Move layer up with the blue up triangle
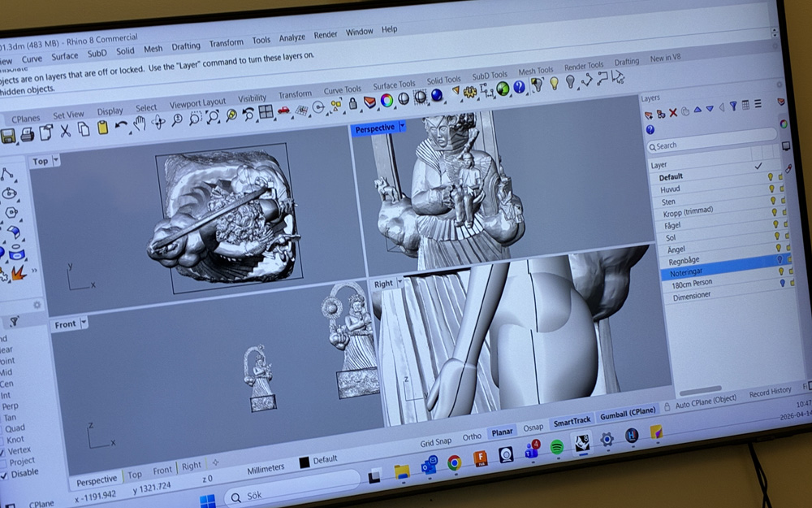 click(698, 110)
